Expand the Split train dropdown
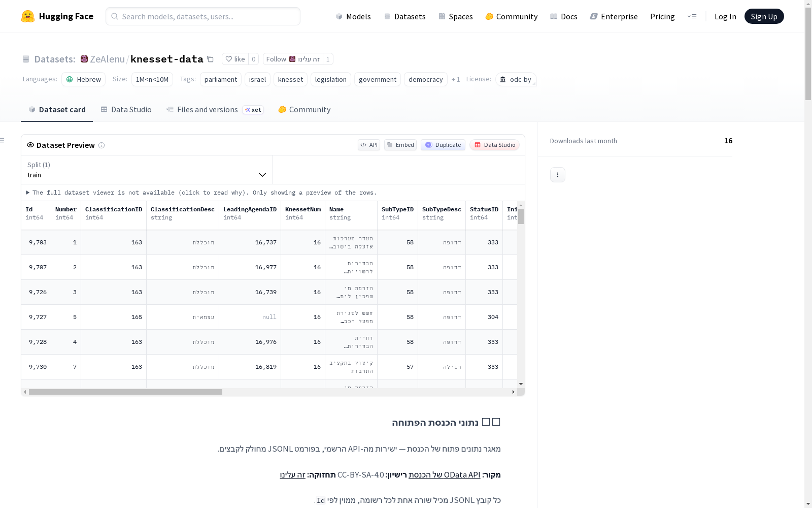Viewport: 812px width, 508px height. 147,170
